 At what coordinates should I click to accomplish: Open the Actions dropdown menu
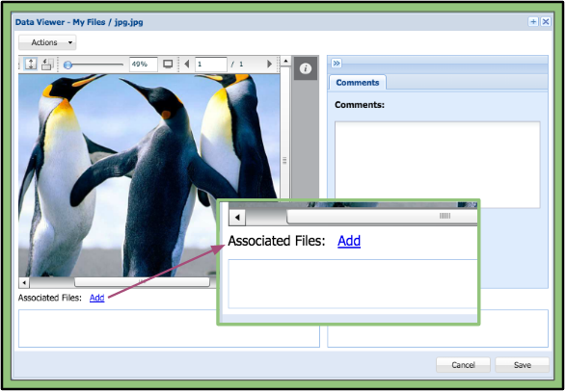point(47,42)
